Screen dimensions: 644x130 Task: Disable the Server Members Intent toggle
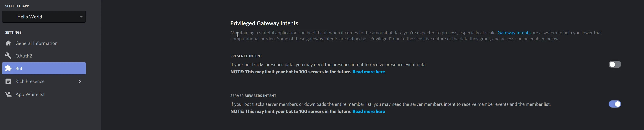tap(614, 104)
